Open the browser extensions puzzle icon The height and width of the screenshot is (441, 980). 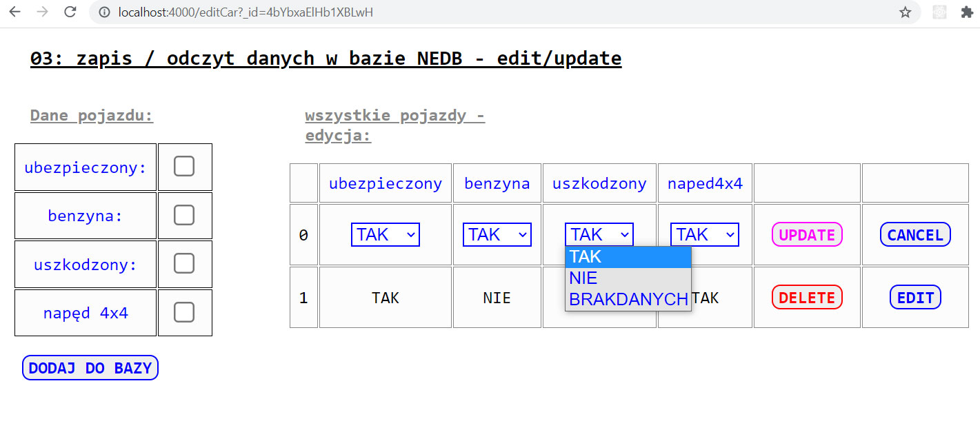pyautogui.click(x=967, y=12)
